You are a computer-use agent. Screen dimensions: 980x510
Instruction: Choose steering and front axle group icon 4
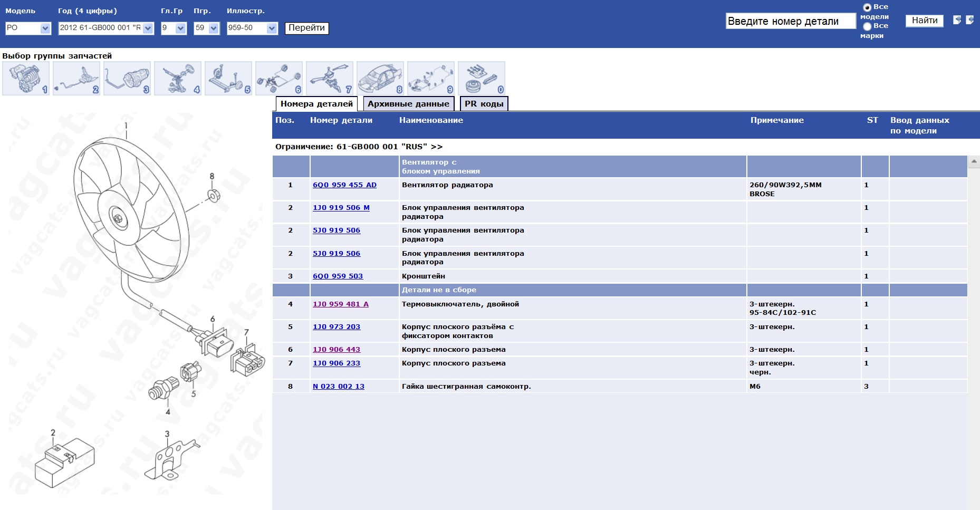coord(178,78)
